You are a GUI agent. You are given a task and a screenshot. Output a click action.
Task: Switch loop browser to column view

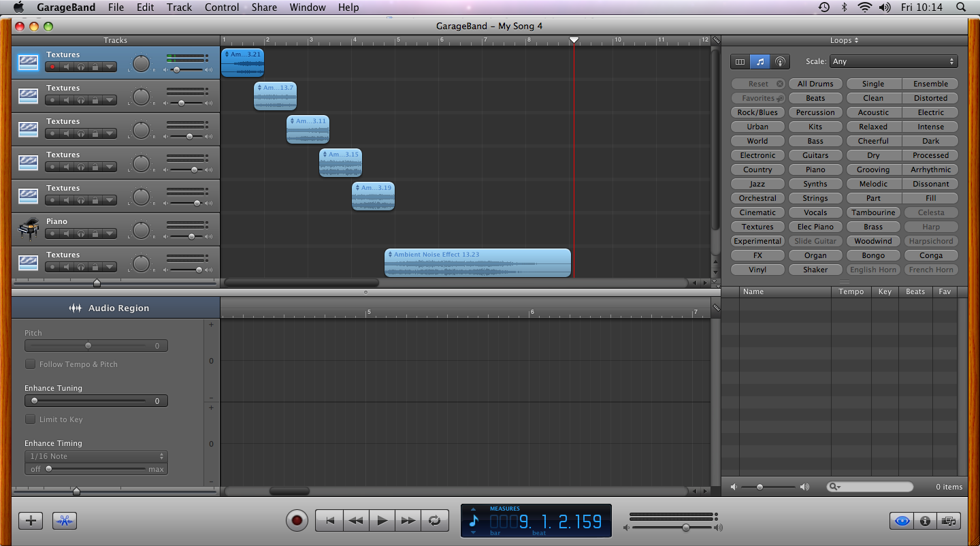[740, 61]
